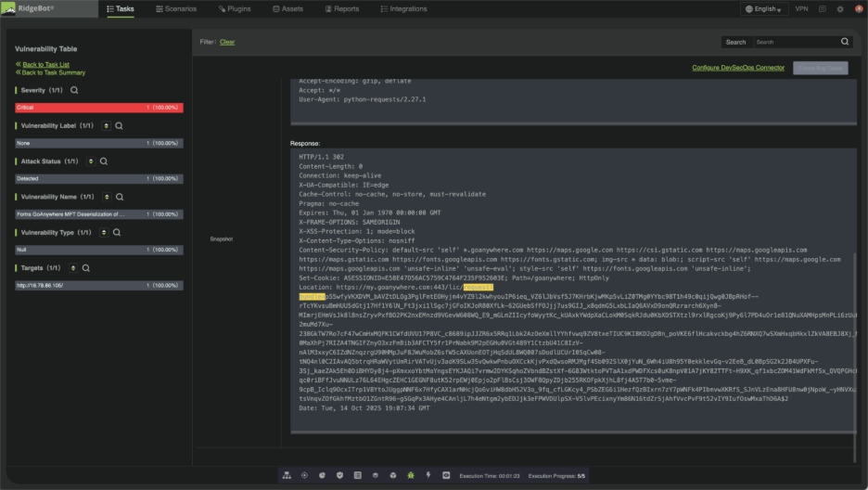Follow the Back to Task List link
Image resolution: width=868 pixels, height=490 pixels.
(x=45, y=64)
